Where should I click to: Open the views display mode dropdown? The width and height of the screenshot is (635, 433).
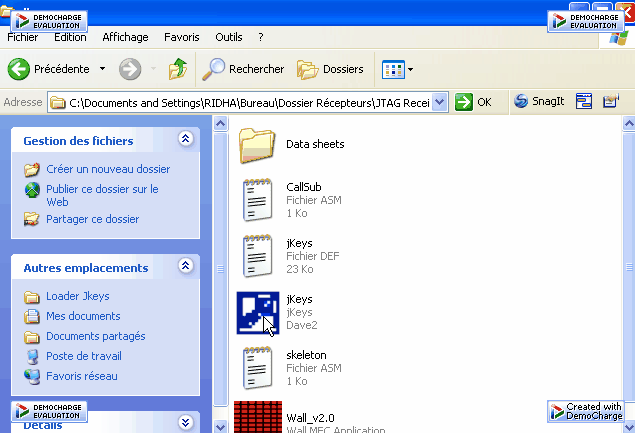point(397,69)
